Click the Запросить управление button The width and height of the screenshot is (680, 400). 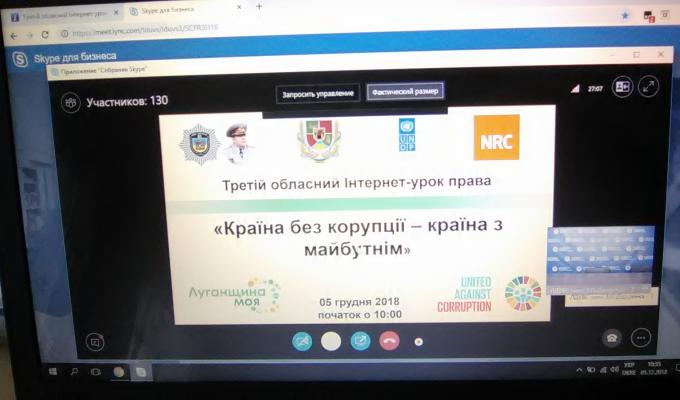click(318, 93)
